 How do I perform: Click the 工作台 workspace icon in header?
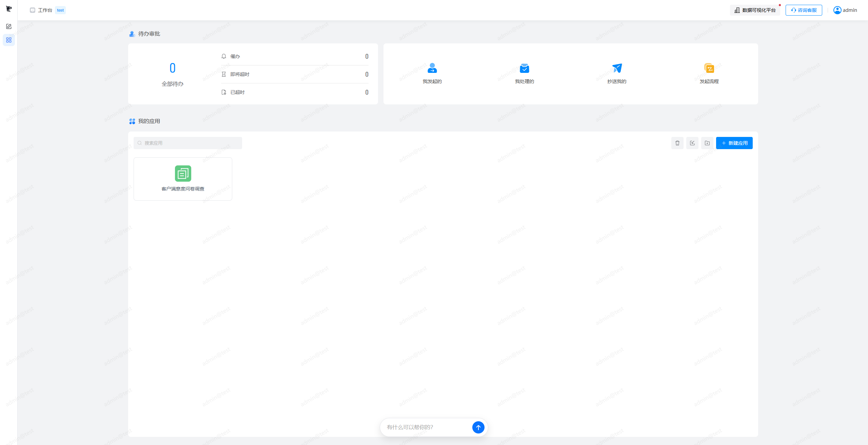click(33, 10)
